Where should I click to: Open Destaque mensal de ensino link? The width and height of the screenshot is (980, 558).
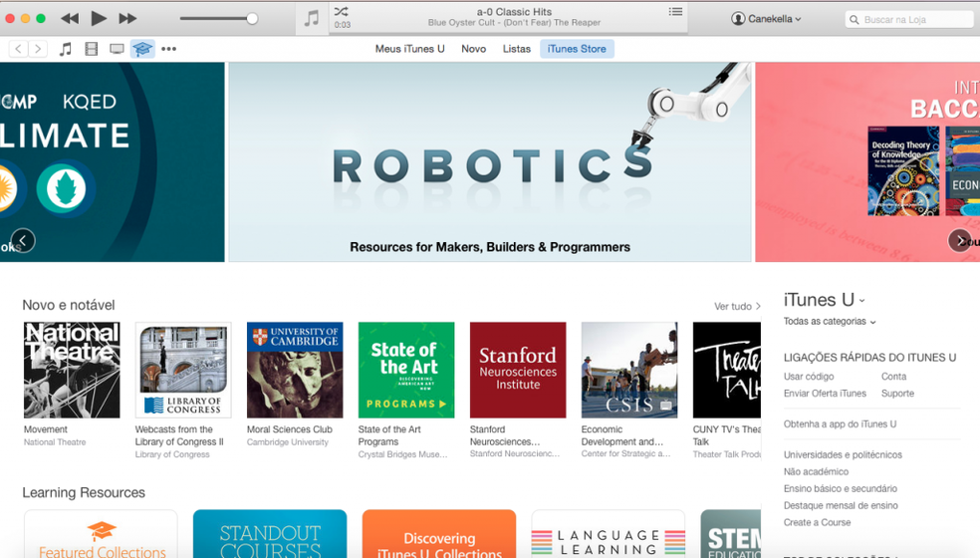(841, 505)
